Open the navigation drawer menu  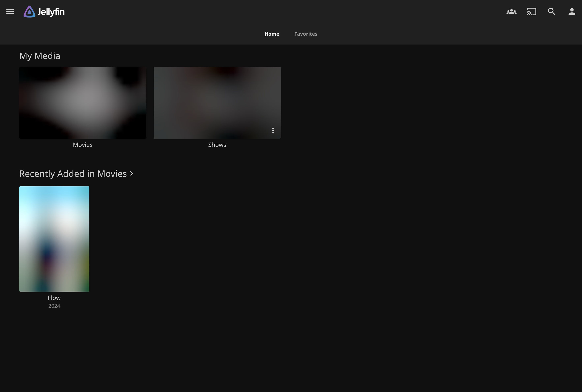[x=10, y=11]
